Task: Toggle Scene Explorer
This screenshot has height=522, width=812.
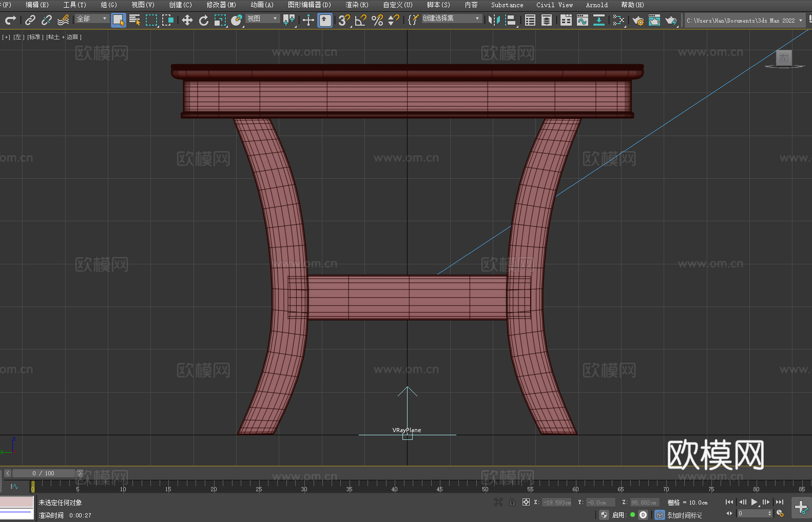Action: [x=530, y=20]
